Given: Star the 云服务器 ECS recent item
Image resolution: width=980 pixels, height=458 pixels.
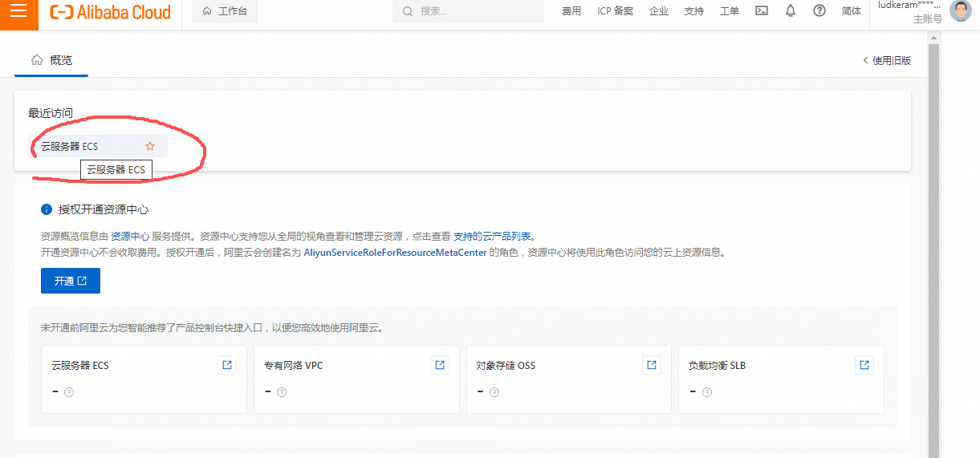Looking at the screenshot, I should coord(149,146).
